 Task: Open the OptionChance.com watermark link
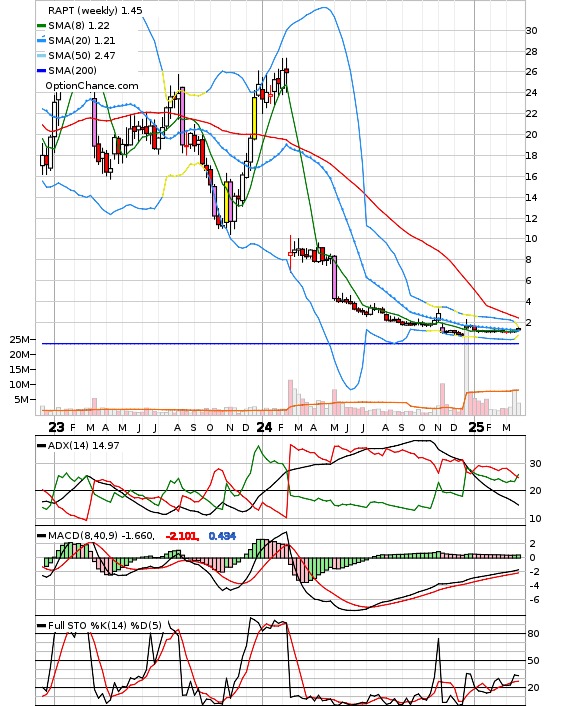point(92,86)
